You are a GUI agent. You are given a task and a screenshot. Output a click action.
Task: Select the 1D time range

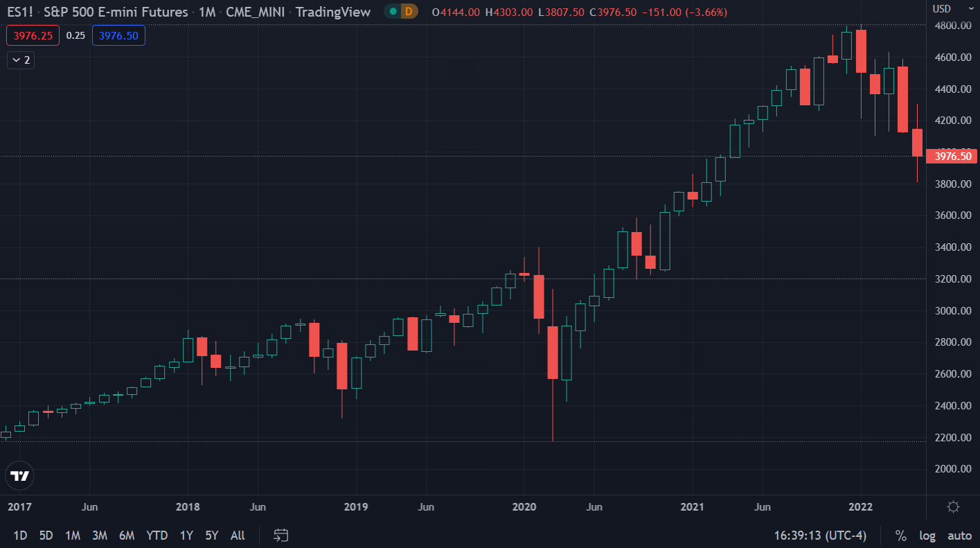tap(21, 536)
